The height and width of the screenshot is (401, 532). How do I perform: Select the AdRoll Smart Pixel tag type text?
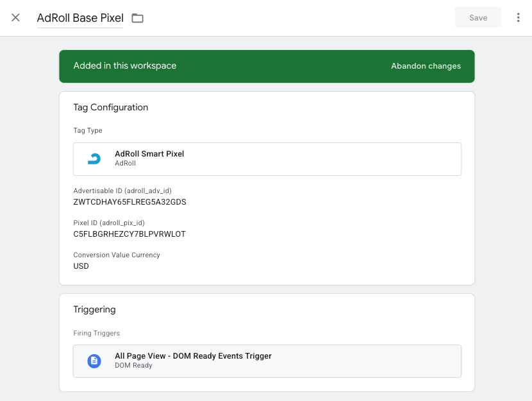coord(149,154)
